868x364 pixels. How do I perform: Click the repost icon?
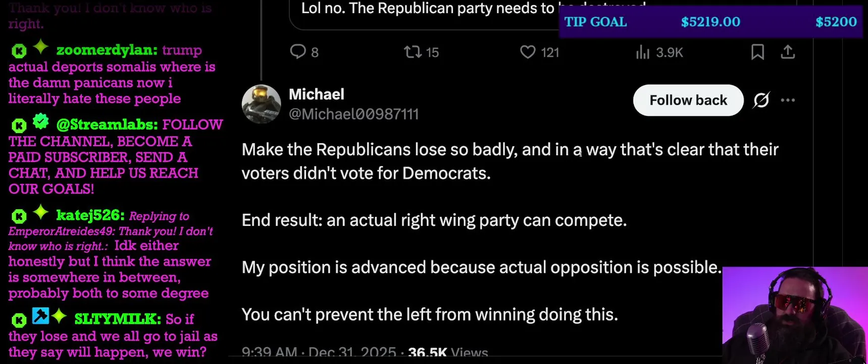tap(413, 52)
